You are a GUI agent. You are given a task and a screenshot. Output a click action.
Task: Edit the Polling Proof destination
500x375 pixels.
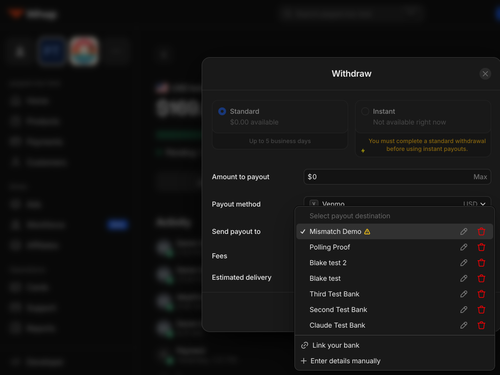464,247
